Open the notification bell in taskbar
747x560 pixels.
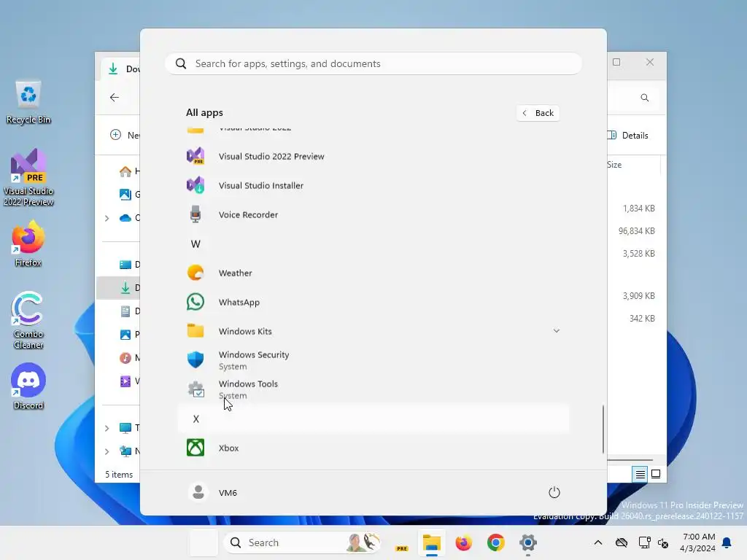[x=727, y=542]
